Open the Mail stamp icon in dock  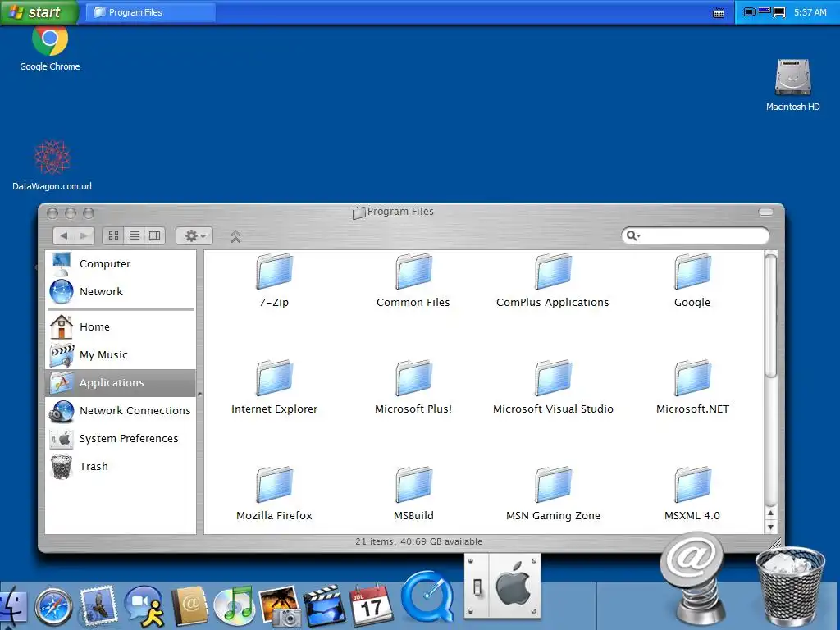98,606
